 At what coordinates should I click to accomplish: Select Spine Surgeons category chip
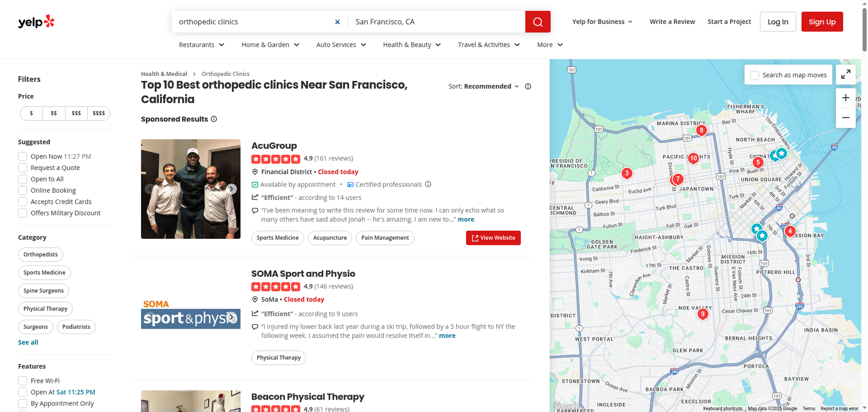43,291
